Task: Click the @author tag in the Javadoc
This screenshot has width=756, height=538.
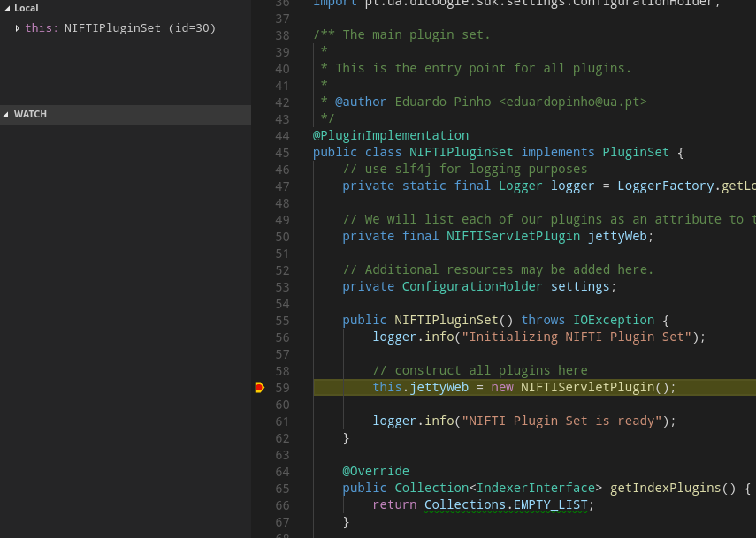Action: [x=361, y=102]
